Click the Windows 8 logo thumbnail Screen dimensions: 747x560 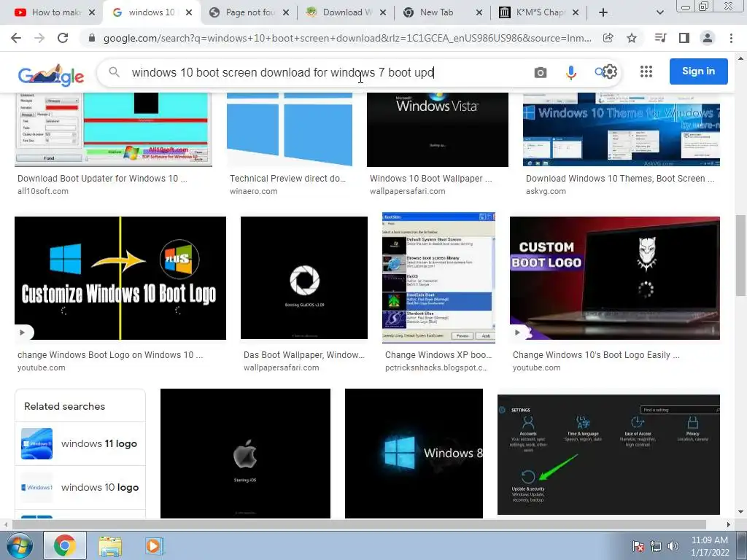[414, 454]
